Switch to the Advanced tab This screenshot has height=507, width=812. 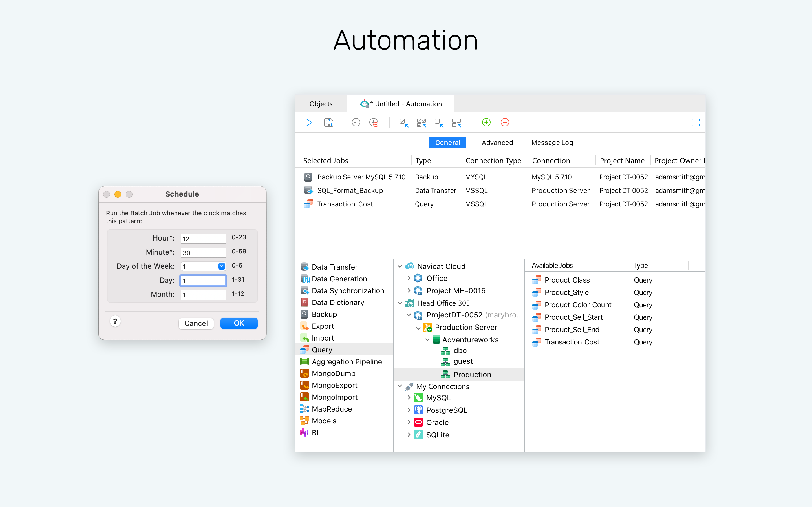(x=497, y=143)
